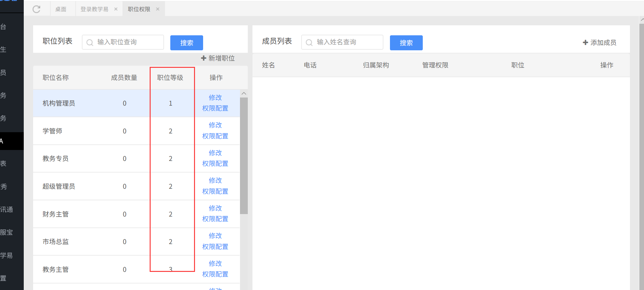Click 修改 for 机构管理员 row
Screen dimensions: 644x290
click(215, 97)
